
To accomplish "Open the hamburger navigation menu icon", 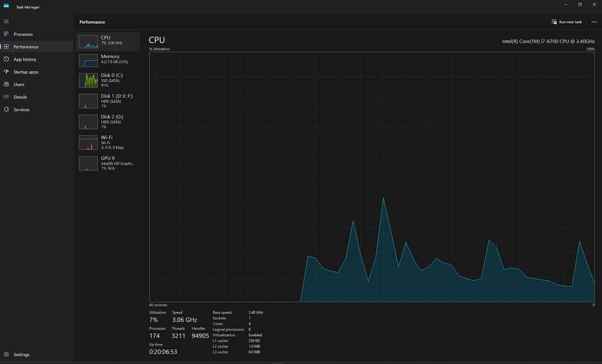I will tap(6, 21).
